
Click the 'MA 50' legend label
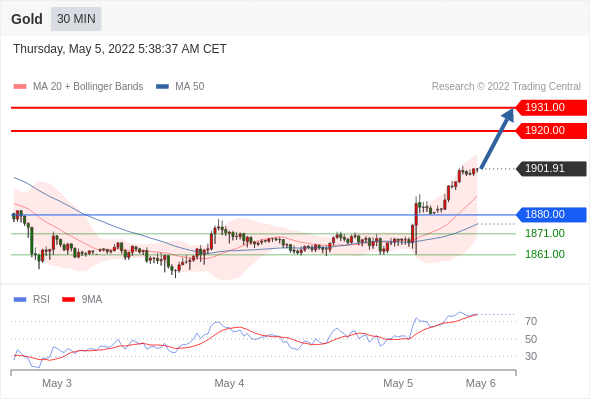click(190, 87)
